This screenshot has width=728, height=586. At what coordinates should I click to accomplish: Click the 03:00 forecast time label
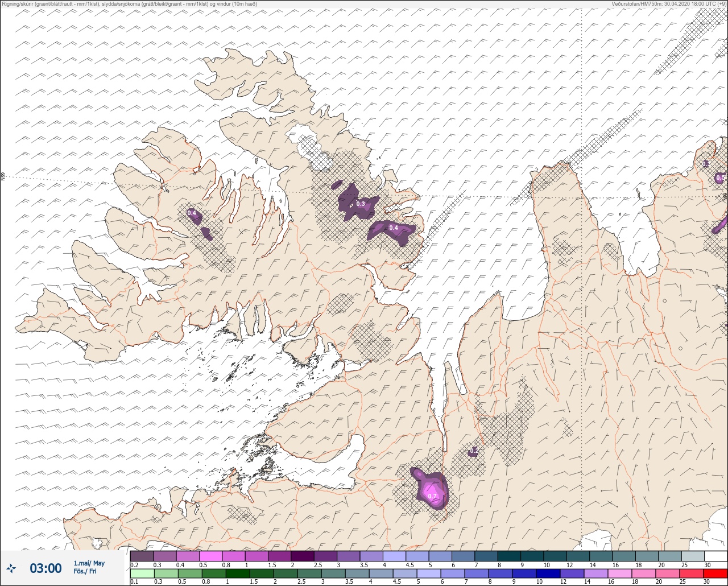[x=45, y=568]
